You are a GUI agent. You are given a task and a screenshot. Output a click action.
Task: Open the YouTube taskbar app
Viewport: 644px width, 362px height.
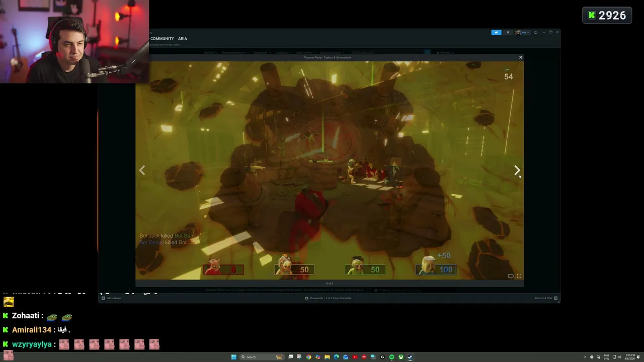point(355,357)
